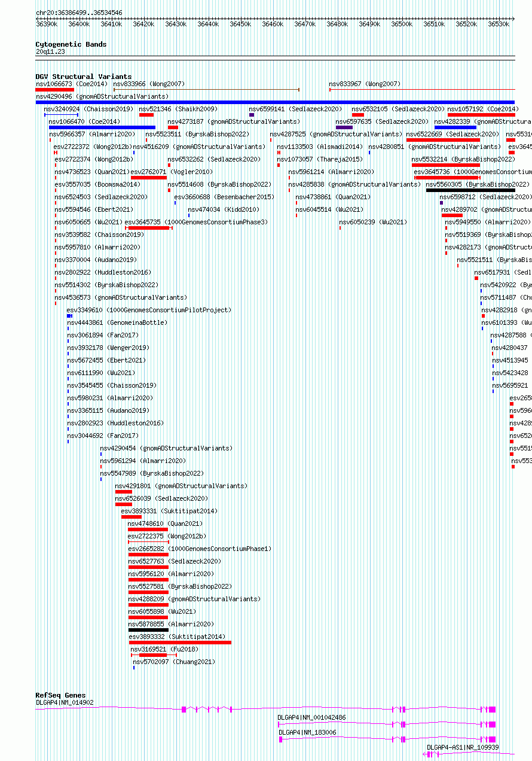This screenshot has width=532, height=761.
Task: Click the 36500k ruler tick label
Action: tap(402, 24)
